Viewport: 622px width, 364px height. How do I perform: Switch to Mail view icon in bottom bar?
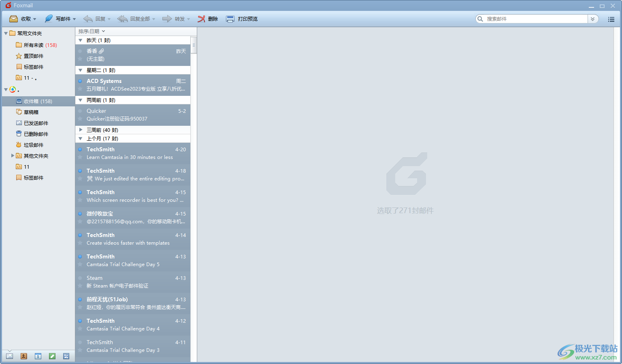[9, 356]
